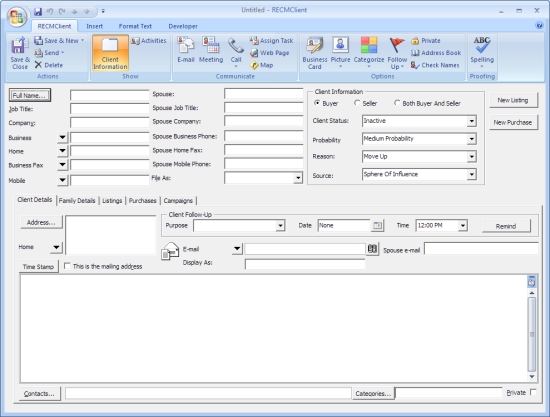Viewport: 550px width, 417px height.
Task: Switch to the Insert ribbon tab
Action: [94, 26]
